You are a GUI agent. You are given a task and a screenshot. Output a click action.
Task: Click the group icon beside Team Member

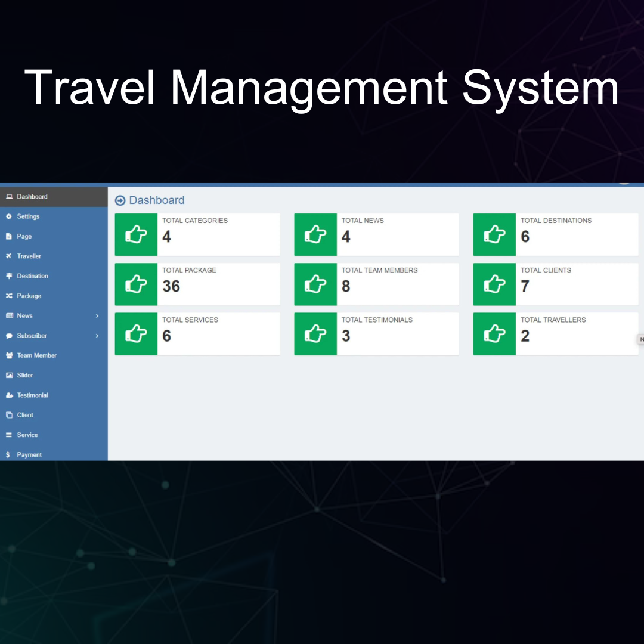coord(9,355)
